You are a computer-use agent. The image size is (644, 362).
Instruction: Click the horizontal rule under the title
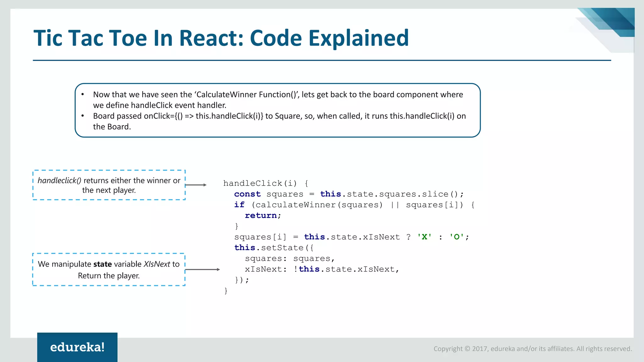point(322,60)
